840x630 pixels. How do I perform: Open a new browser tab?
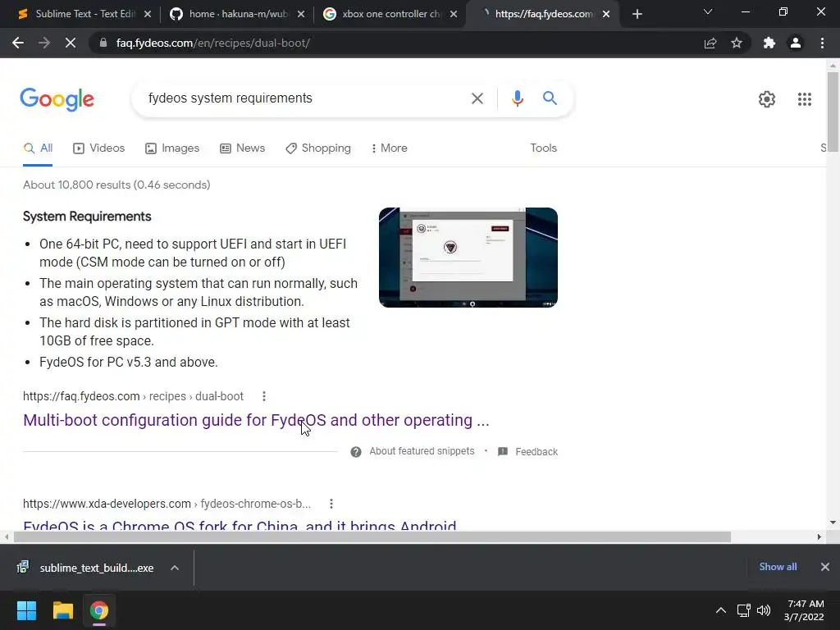(x=637, y=14)
